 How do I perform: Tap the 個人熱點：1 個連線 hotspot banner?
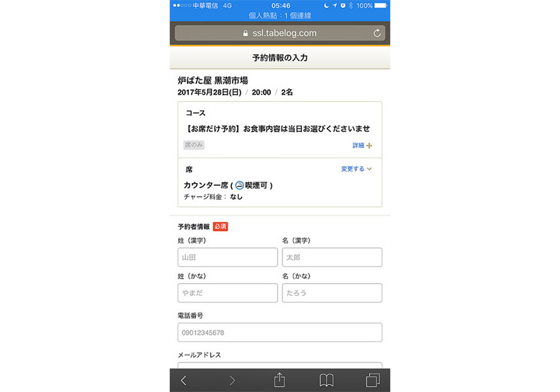pos(280,16)
